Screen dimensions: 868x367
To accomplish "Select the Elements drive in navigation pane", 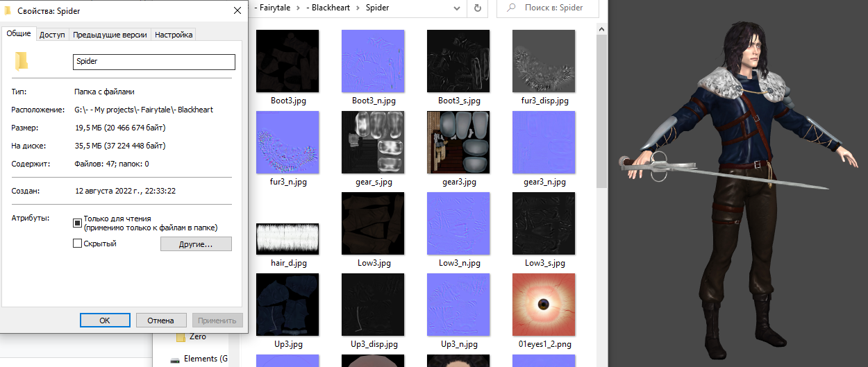I will [199, 359].
